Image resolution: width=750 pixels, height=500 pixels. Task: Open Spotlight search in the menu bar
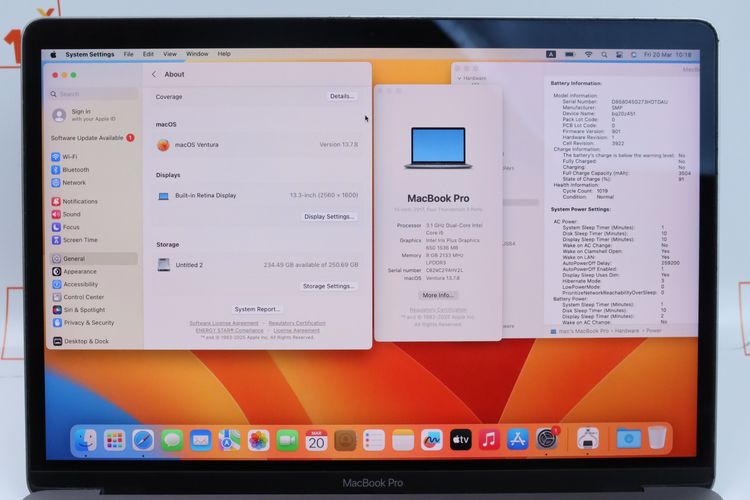(604, 55)
